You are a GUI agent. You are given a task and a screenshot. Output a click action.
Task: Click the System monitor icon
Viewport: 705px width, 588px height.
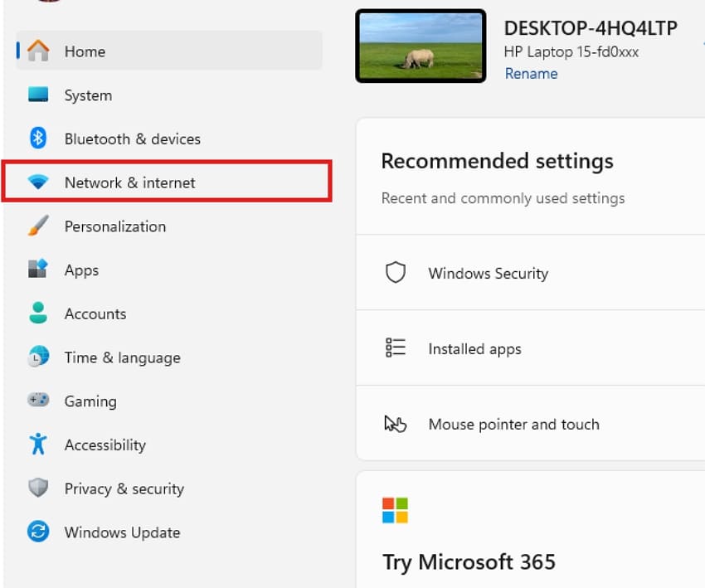coord(38,95)
